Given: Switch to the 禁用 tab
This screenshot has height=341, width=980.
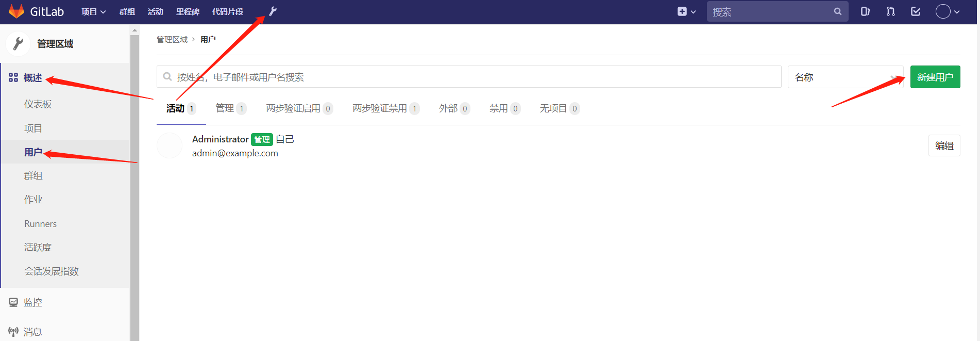Looking at the screenshot, I should (504, 108).
